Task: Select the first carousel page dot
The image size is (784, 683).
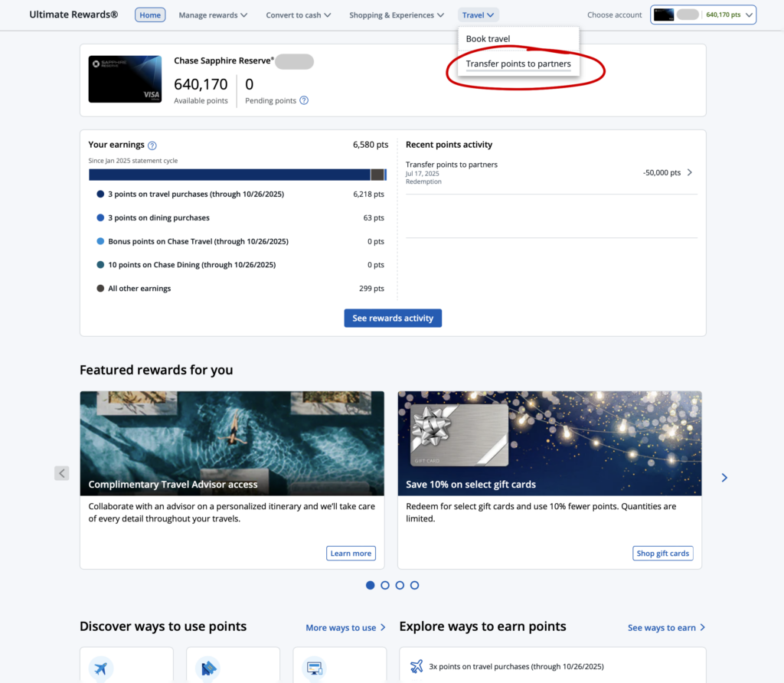Action: click(371, 585)
